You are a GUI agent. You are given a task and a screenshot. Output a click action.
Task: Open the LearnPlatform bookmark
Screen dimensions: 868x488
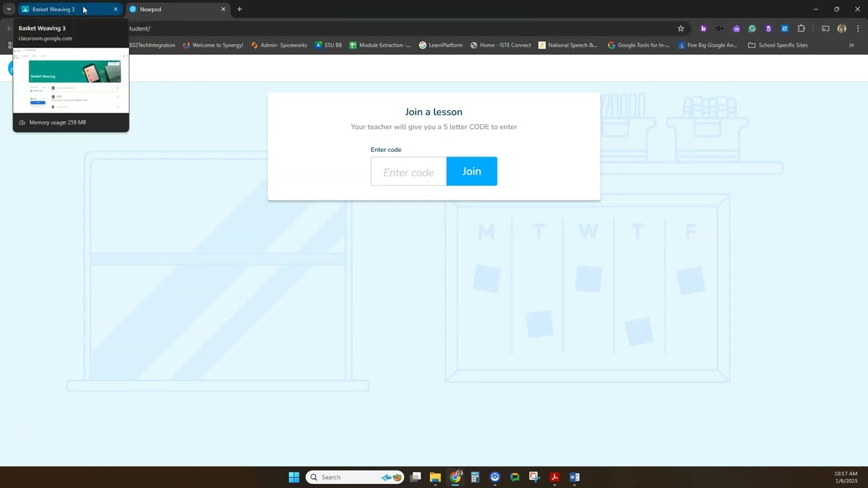tap(440, 45)
